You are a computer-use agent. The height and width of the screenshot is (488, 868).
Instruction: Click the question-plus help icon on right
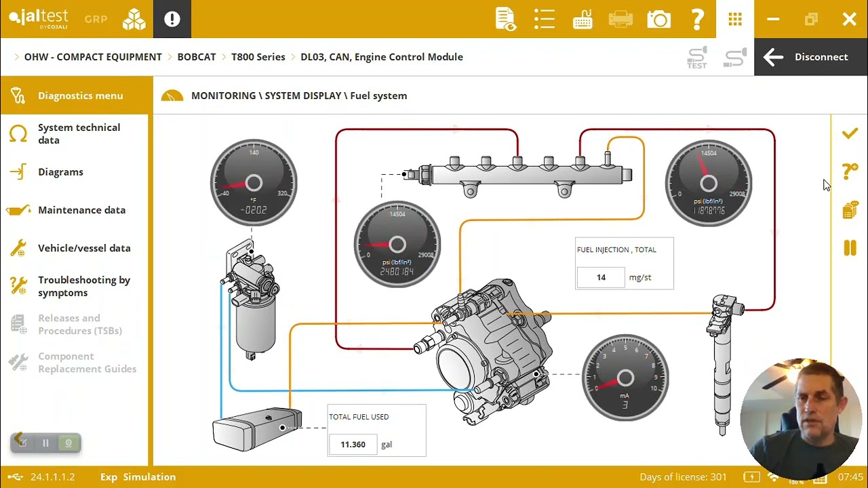tap(850, 171)
